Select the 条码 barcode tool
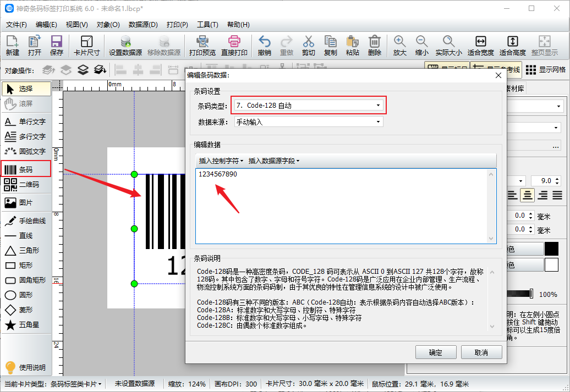This screenshot has height=392, width=570. [26, 169]
